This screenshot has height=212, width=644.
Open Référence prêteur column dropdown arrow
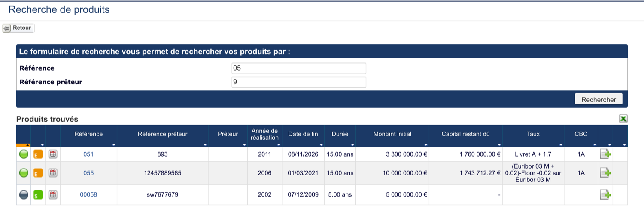pyautogui.click(x=205, y=145)
